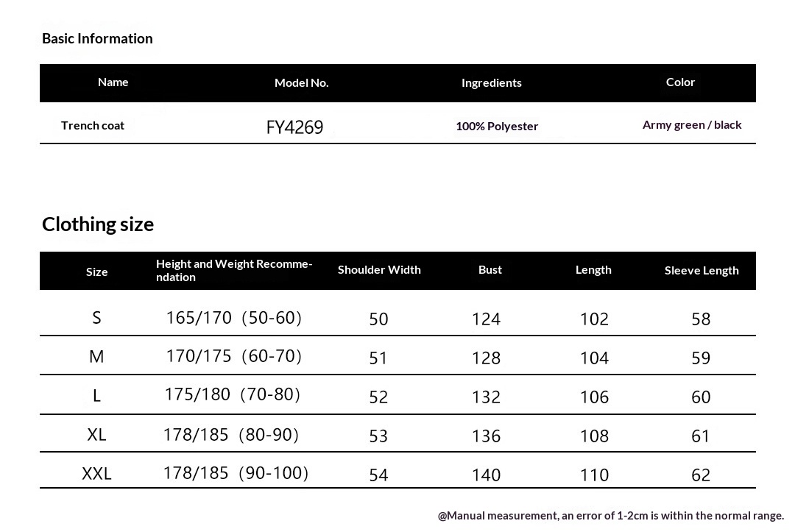Select the shoulder width value 50
This screenshot has width=795, height=532.
378,319
